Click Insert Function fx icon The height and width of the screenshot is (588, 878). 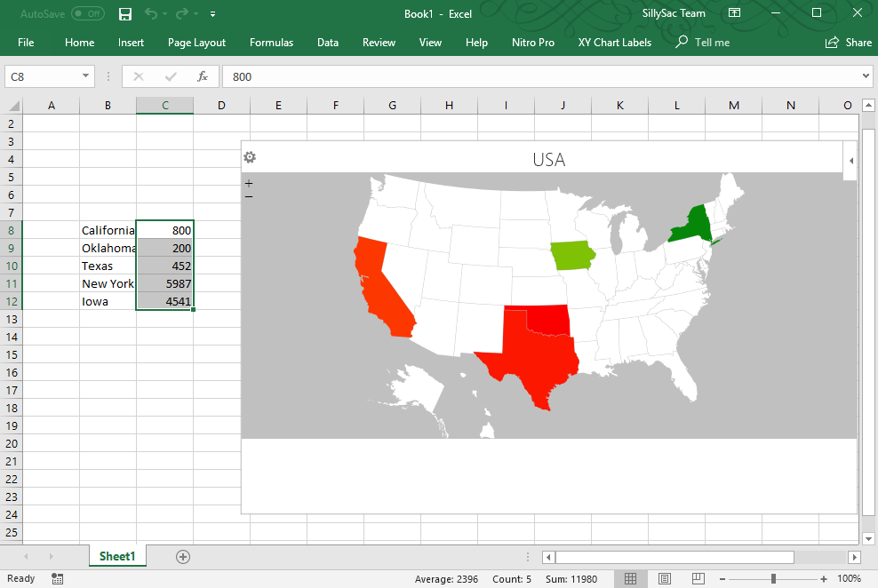pyautogui.click(x=202, y=76)
